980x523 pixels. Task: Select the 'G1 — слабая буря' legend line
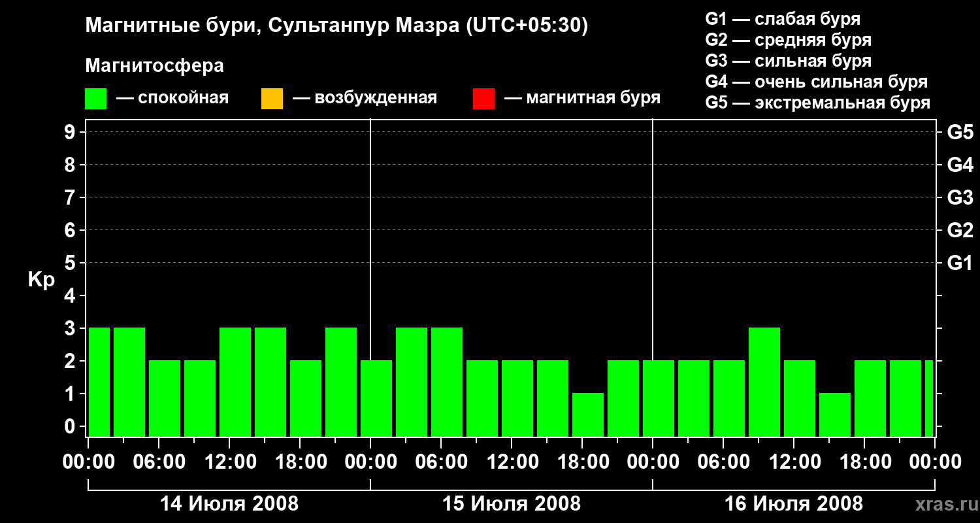[783, 19]
